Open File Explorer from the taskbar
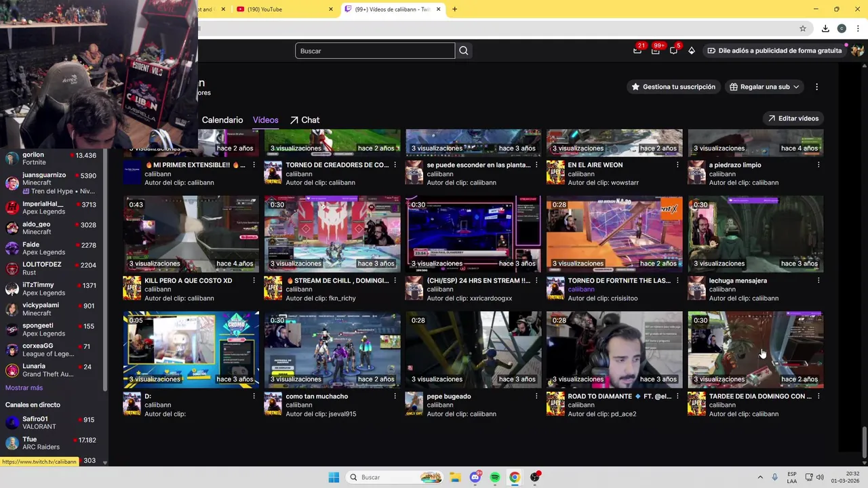 pos(455,477)
